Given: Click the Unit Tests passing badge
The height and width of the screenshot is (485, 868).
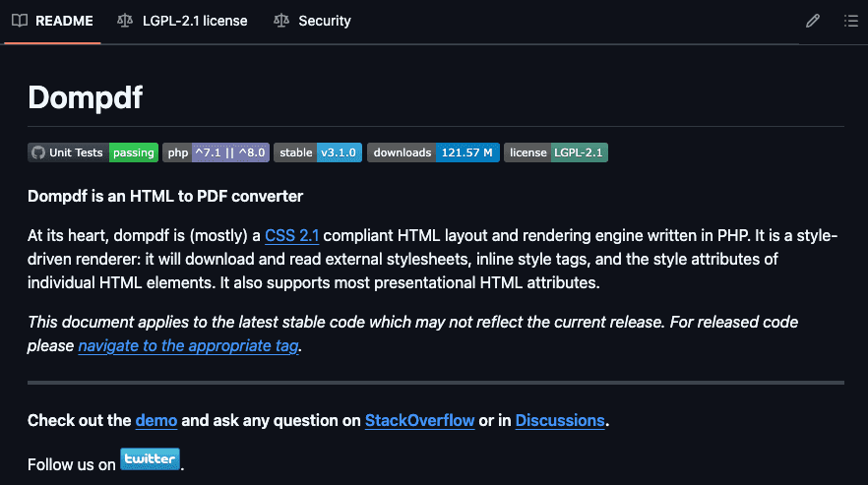Looking at the screenshot, I should pyautogui.click(x=93, y=152).
